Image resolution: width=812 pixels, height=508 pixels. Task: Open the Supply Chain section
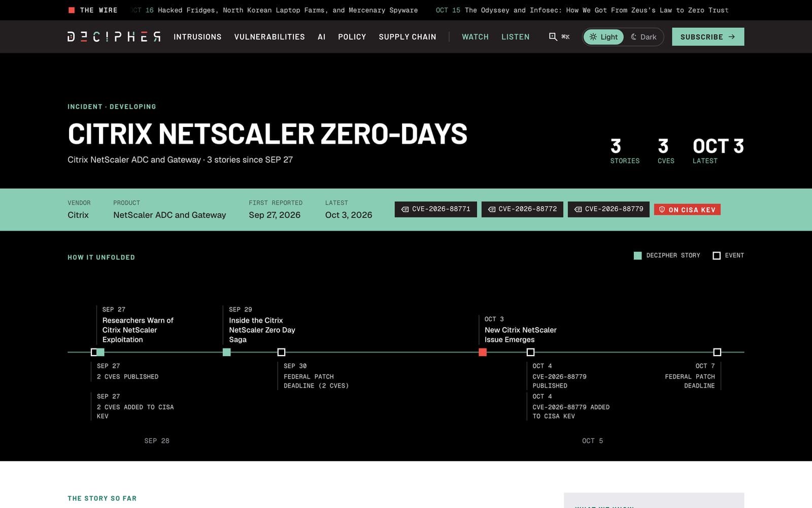click(408, 37)
